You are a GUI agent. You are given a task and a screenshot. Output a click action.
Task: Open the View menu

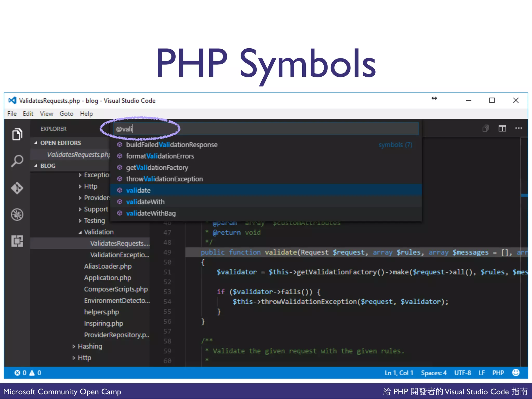click(46, 114)
